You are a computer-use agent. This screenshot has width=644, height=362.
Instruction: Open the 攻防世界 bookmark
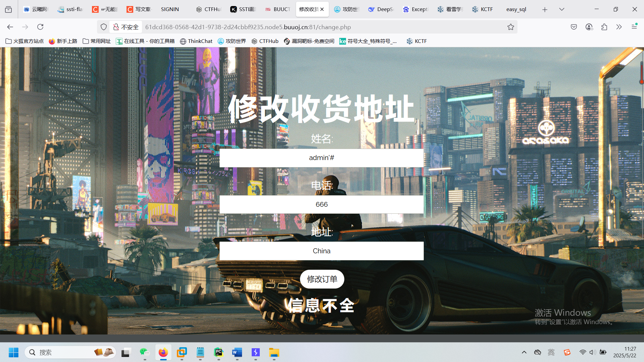click(x=232, y=41)
